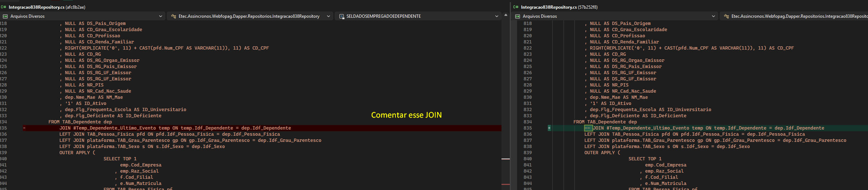This screenshot has height=190, width=868.
Task: Click the project icon beside right Arquivos Diversos
Action: click(517, 16)
